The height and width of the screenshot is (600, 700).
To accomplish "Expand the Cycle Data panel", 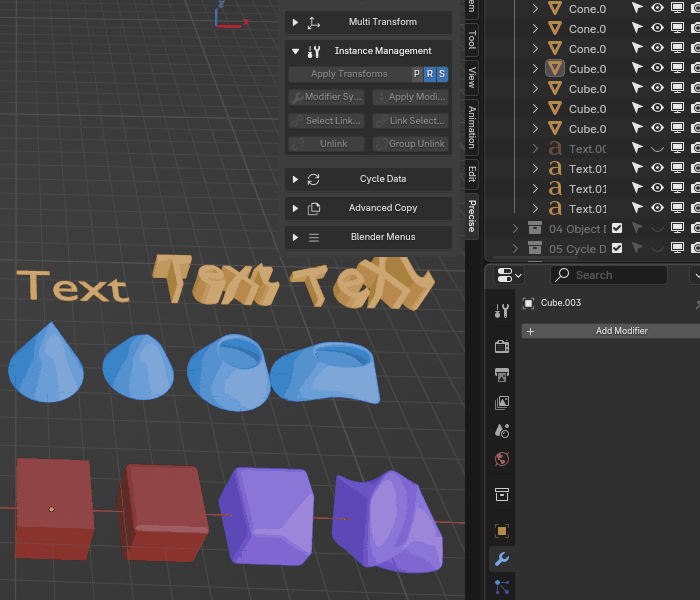I will click(x=295, y=179).
